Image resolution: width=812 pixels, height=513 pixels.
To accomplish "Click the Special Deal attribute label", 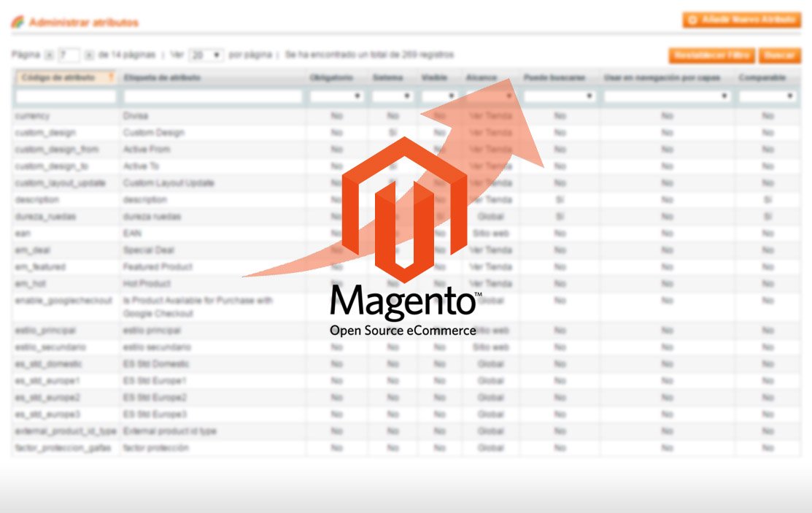I will point(149,250).
